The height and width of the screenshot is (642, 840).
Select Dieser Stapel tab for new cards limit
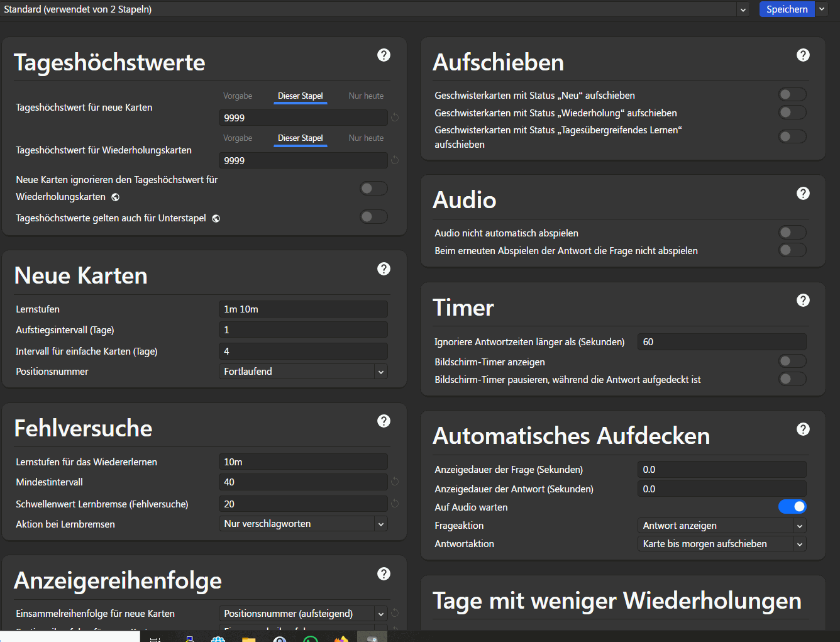(301, 96)
